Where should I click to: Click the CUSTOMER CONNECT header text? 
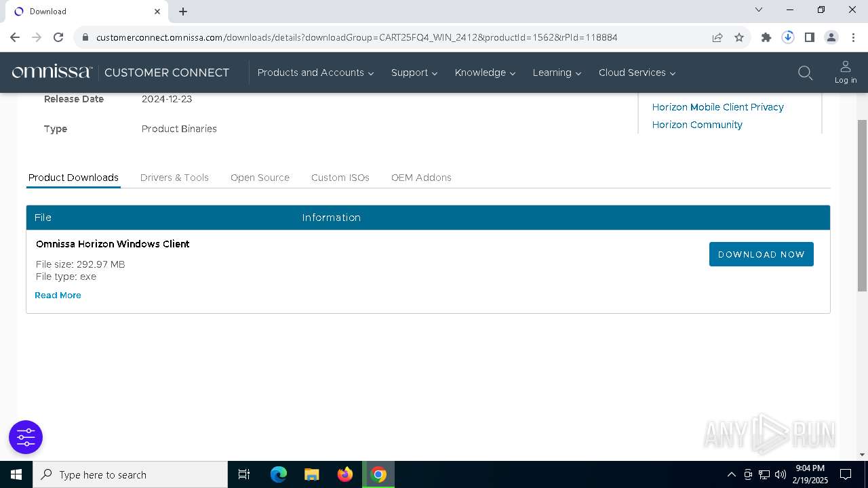pyautogui.click(x=167, y=73)
